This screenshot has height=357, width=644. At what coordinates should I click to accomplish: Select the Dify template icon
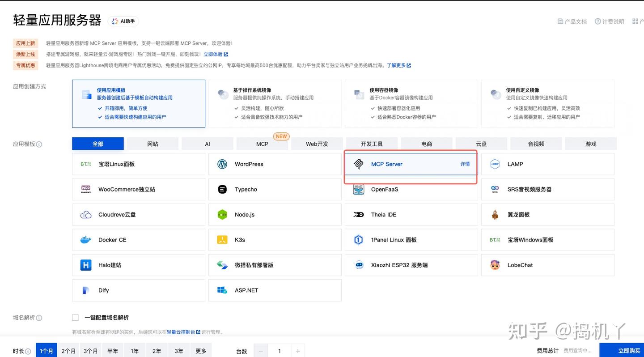[86, 290]
